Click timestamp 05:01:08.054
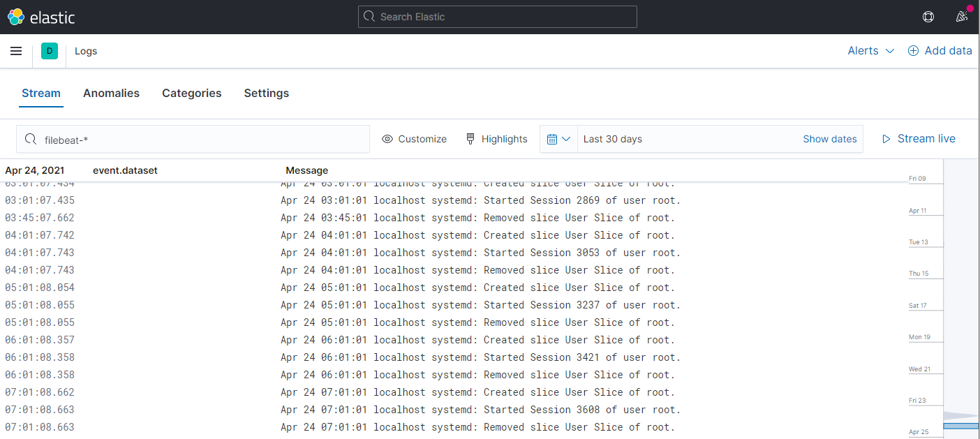The width and height of the screenshot is (980, 439). [40, 288]
